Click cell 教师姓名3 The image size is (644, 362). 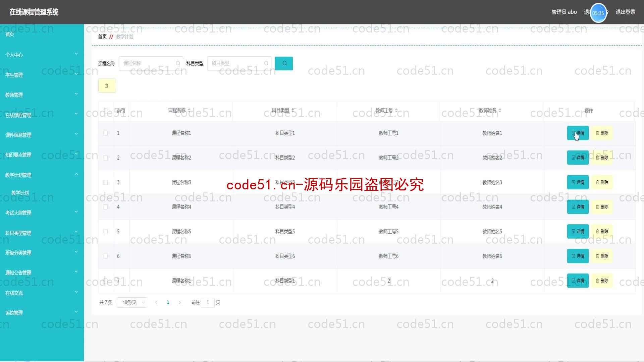click(x=492, y=182)
